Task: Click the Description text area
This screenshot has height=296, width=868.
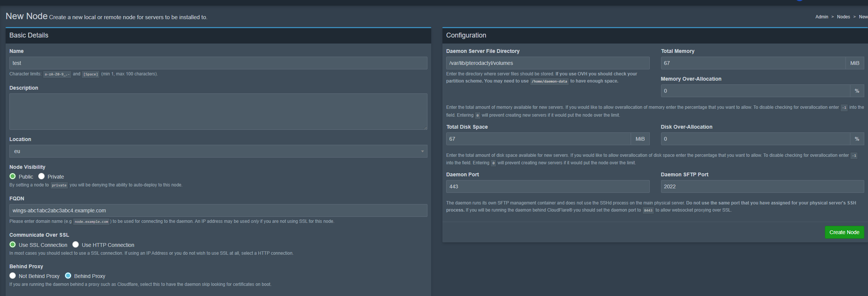Action: (x=218, y=111)
